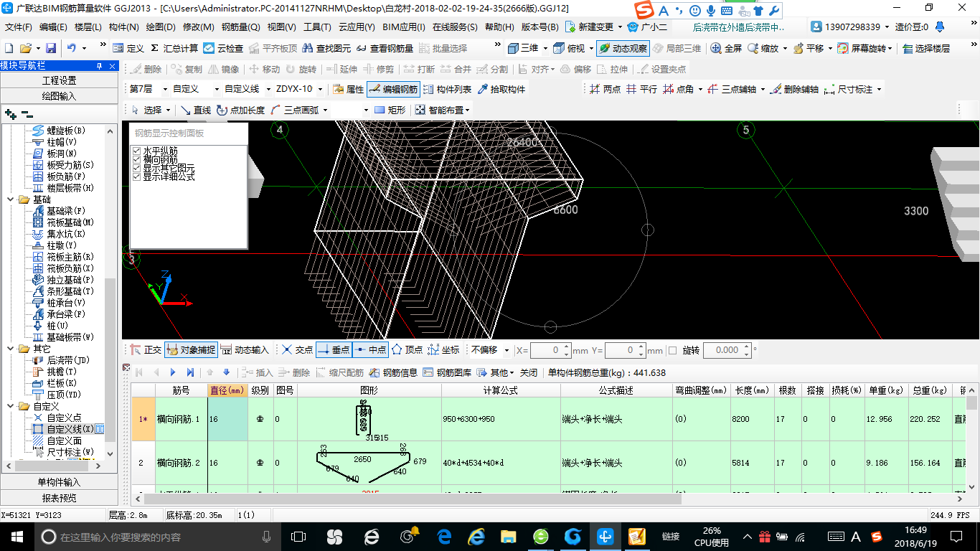Viewport: 980px width, 551px height.
Task: Click 单构件输入 navigation button
Action: [59, 482]
